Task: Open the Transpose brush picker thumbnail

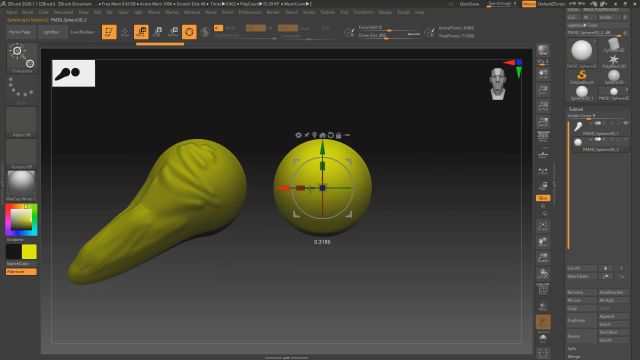Action: pyautogui.click(x=22, y=58)
